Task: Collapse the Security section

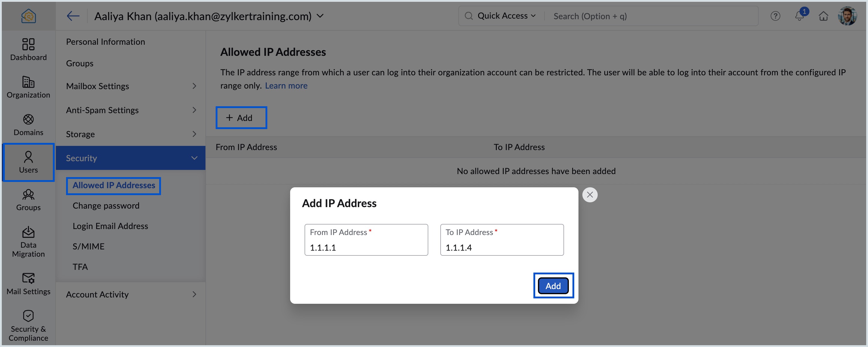Action: coord(132,158)
